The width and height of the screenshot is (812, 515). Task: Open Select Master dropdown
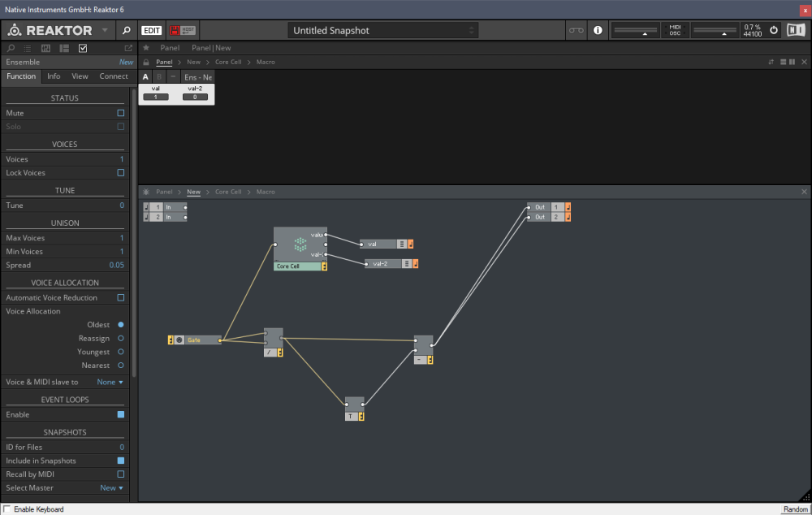click(x=111, y=487)
